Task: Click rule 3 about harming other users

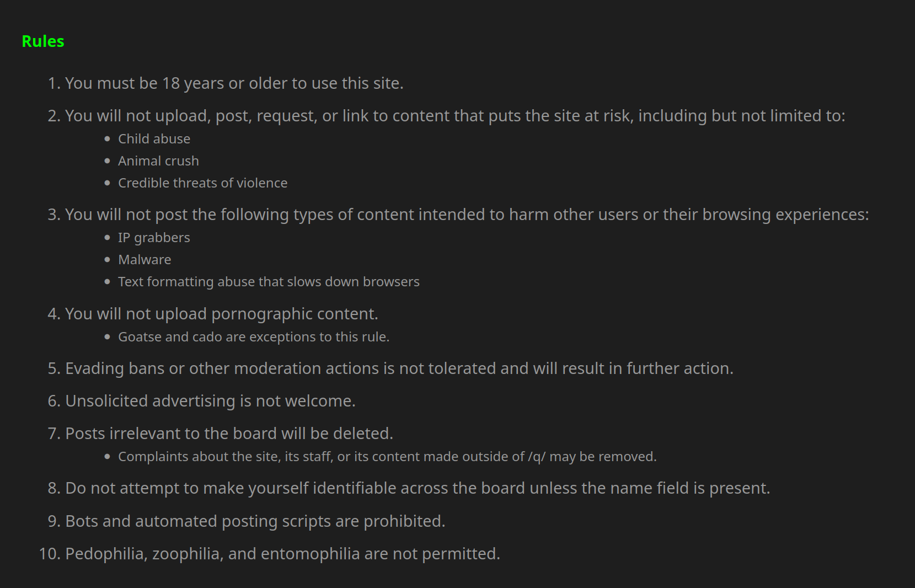Action: [x=467, y=215]
